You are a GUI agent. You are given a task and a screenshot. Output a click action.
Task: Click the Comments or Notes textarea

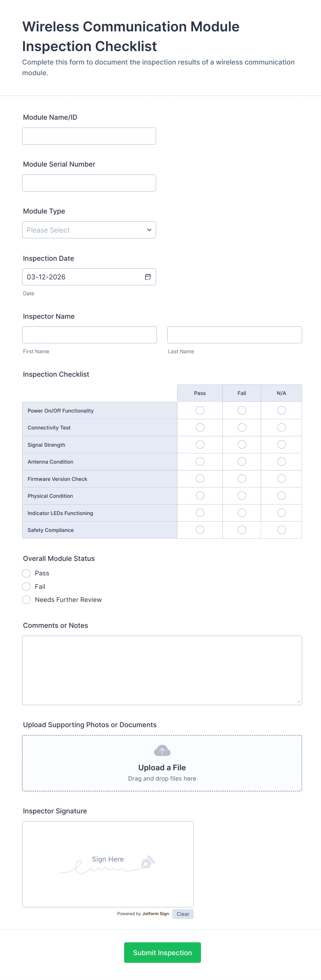(x=162, y=670)
